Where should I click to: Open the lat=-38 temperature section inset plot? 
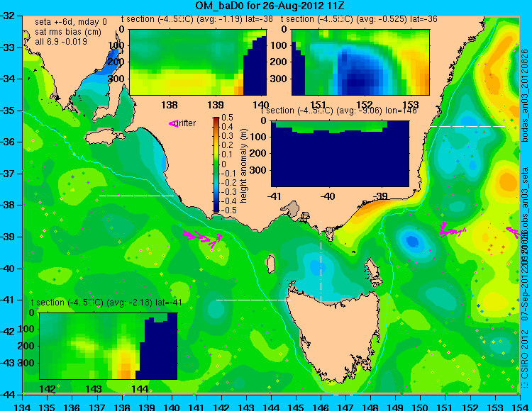click(198, 62)
